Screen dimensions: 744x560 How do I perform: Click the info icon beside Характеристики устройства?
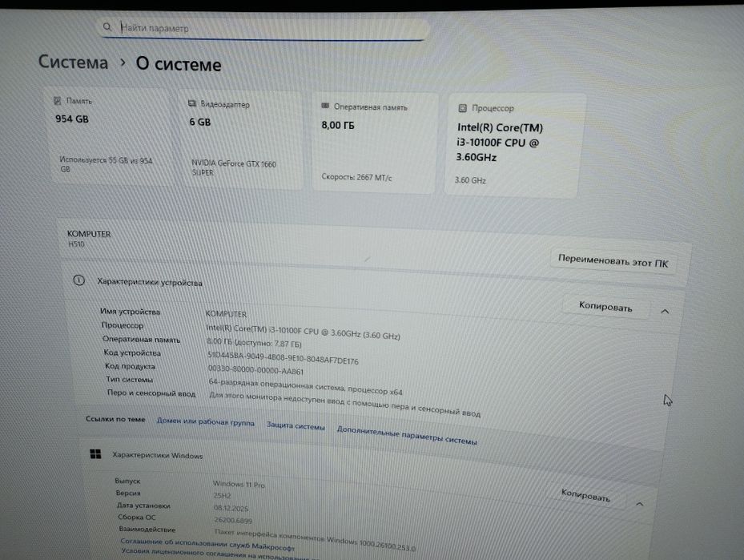[78, 280]
